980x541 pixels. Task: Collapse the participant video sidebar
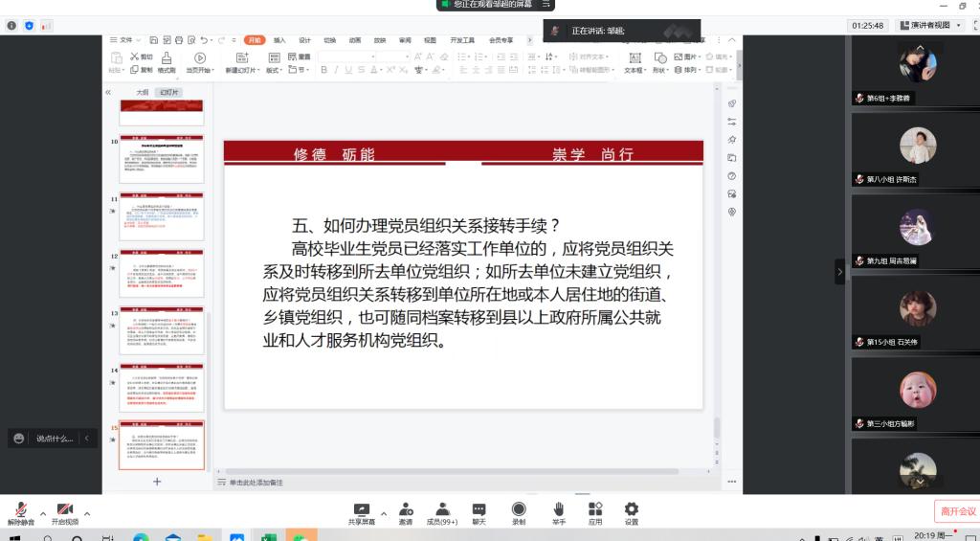840,272
